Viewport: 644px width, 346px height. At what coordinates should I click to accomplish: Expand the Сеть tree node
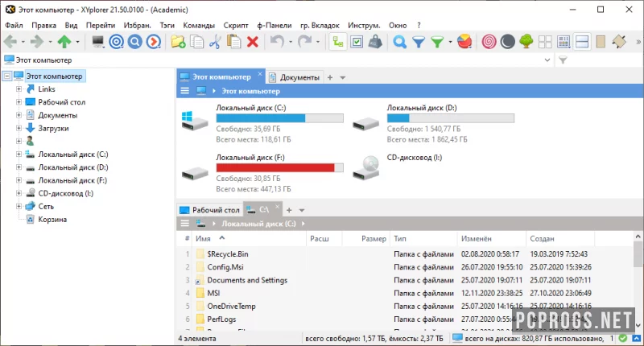pyautogui.click(x=19, y=206)
